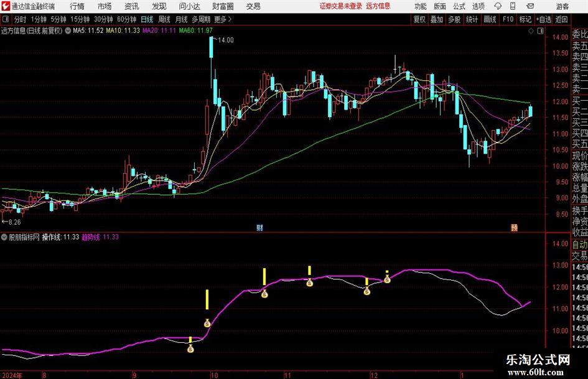The image size is (588, 379).
Task: Click the 画线 toolbar button
Action: click(490, 19)
